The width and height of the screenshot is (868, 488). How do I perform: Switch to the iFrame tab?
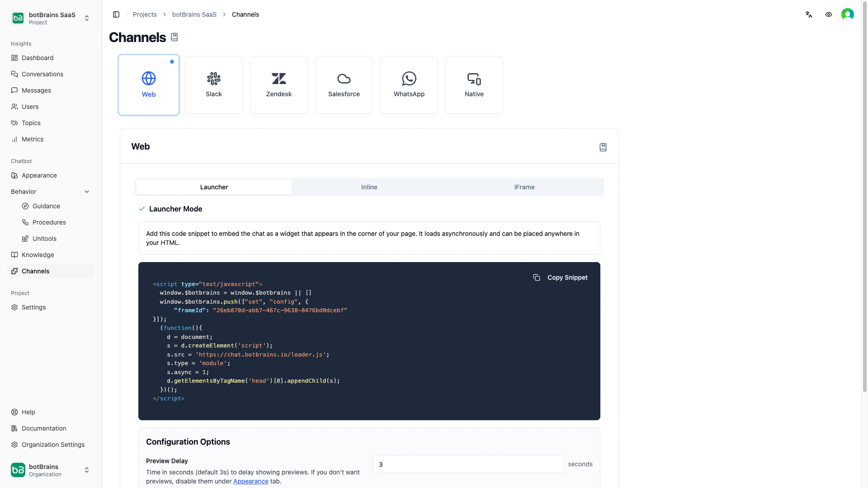(524, 187)
